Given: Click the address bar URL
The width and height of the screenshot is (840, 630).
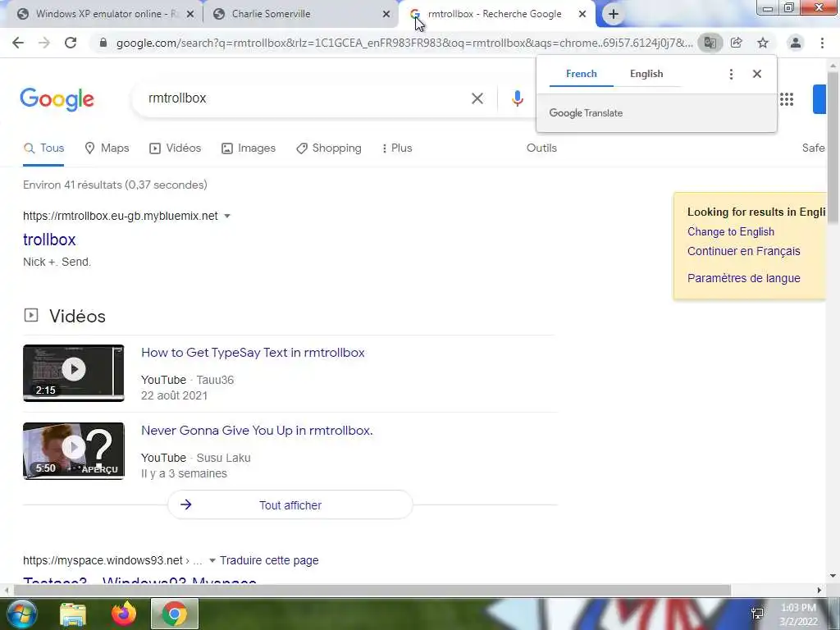Looking at the screenshot, I should tap(404, 43).
